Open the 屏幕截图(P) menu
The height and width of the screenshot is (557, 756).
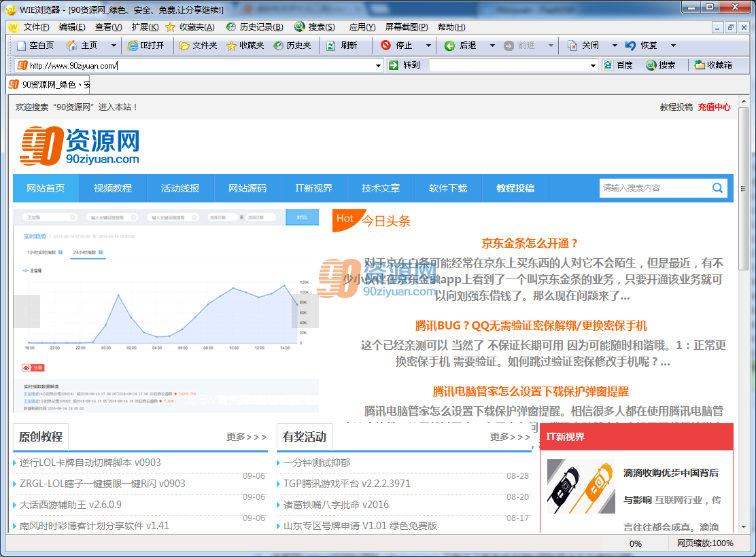(x=407, y=27)
